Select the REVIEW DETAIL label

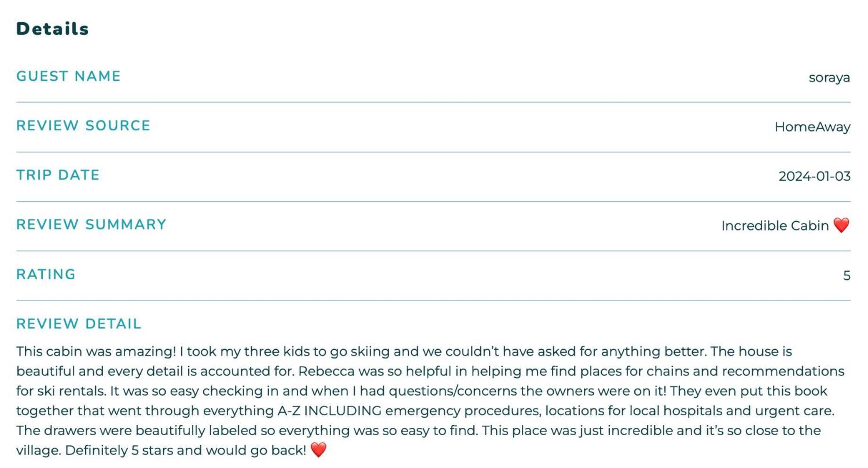click(79, 324)
